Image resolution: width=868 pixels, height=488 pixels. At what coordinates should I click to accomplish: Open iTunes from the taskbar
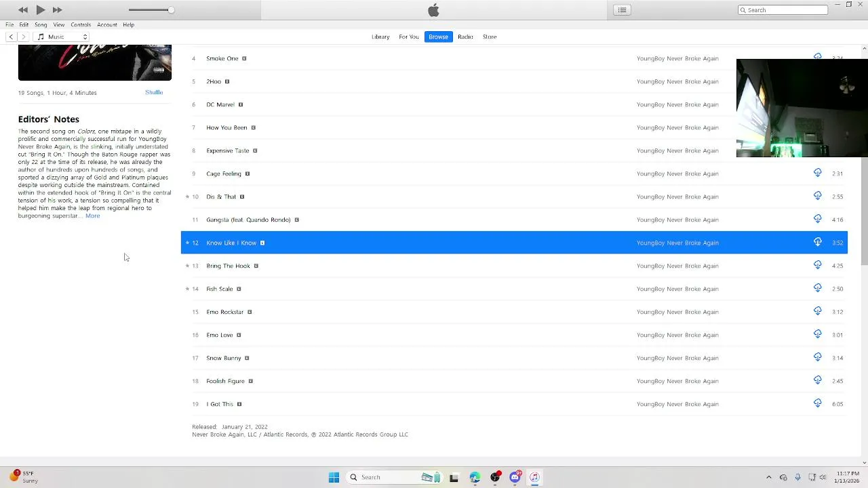click(534, 477)
